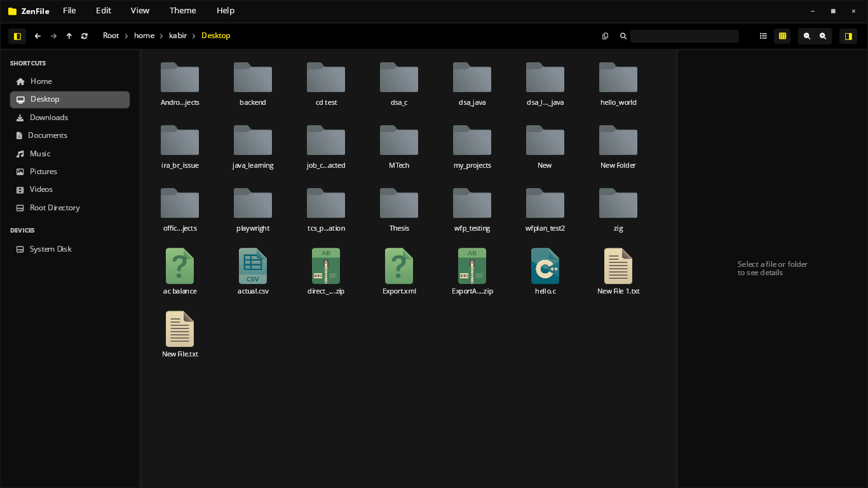Select the ExportA...zip archive

point(472,272)
